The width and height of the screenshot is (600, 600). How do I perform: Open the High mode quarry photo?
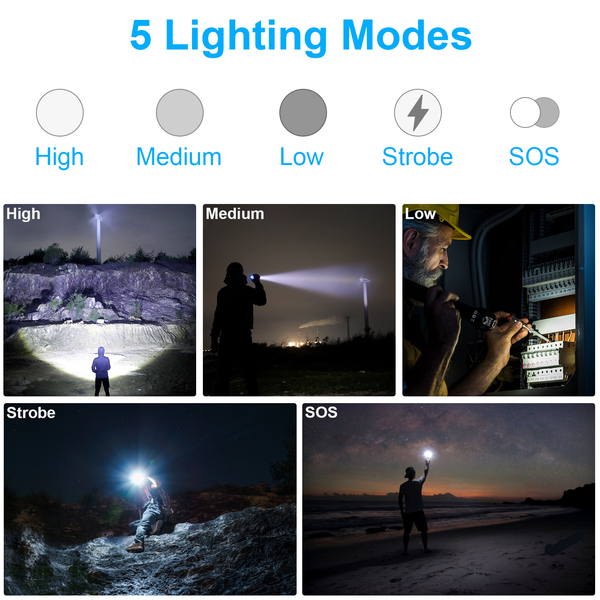tap(100, 300)
